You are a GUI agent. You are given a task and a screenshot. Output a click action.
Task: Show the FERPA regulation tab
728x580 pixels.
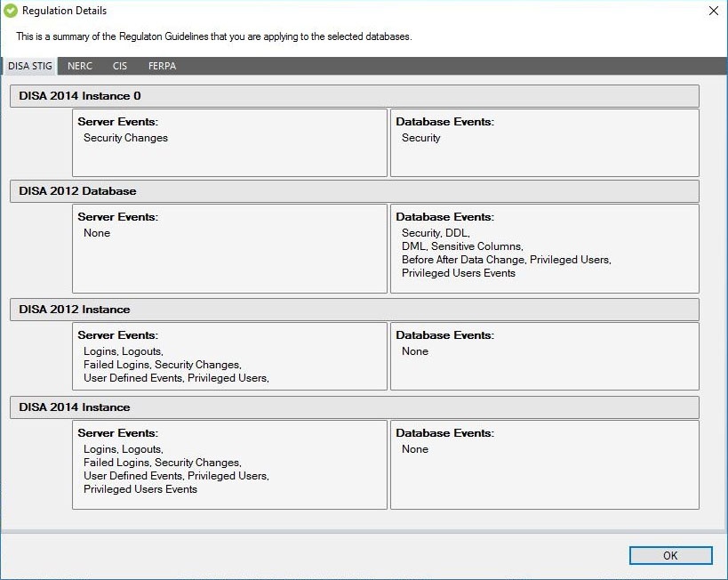[163, 66]
